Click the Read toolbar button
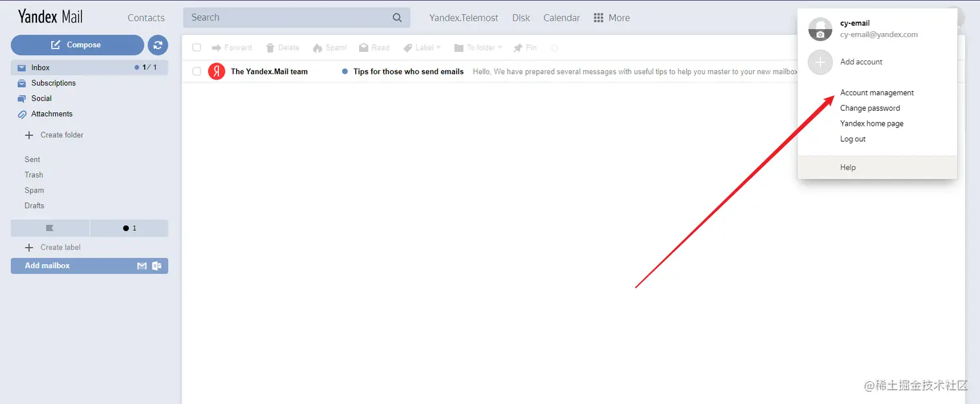Viewport: 980px width, 404px height. click(x=374, y=47)
